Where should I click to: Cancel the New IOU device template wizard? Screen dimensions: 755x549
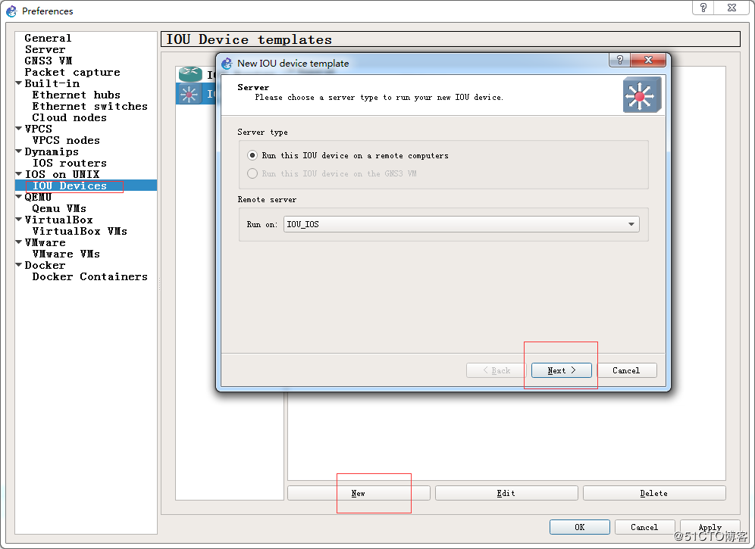click(626, 370)
